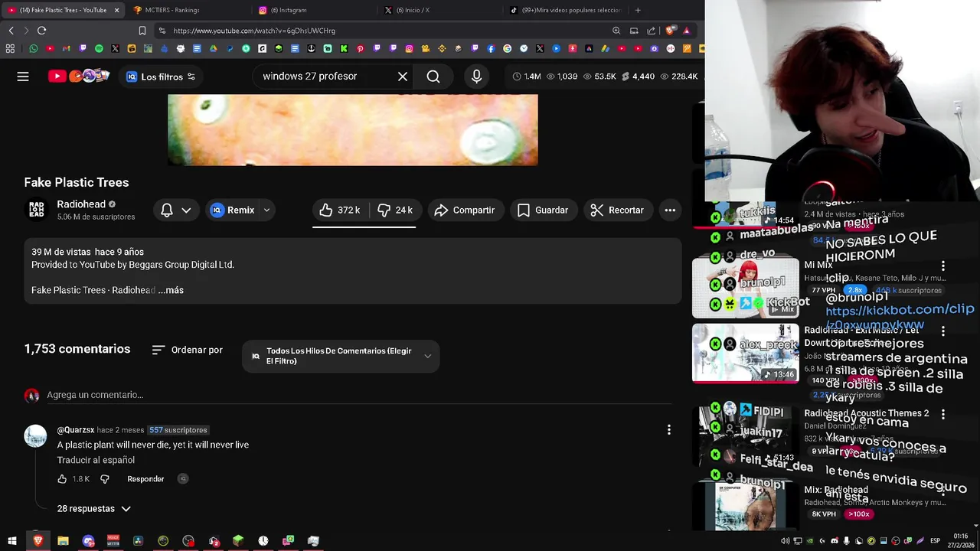Dislike the video (24 k)

[395, 210]
